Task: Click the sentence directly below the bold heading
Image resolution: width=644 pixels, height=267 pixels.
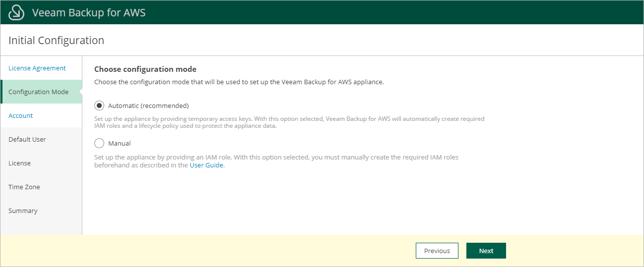Action: tap(239, 82)
